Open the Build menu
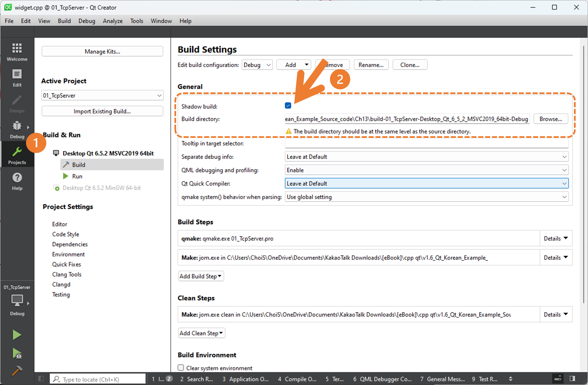The image size is (588, 385). point(64,21)
